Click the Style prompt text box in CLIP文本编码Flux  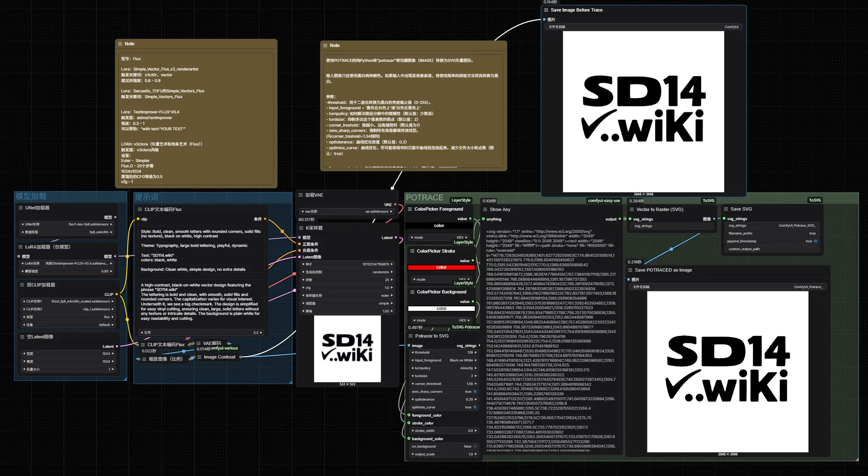tap(201, 251)
